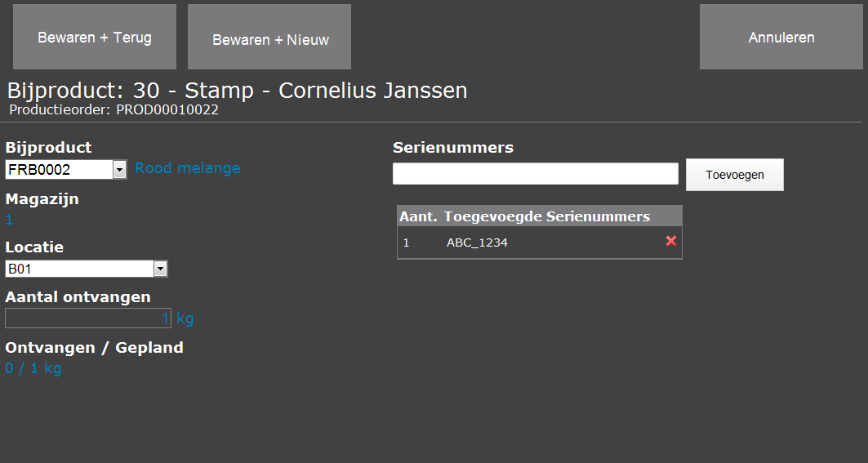Click the Magazijn value 1
868x463 pixels.
(x=9, y=220)
